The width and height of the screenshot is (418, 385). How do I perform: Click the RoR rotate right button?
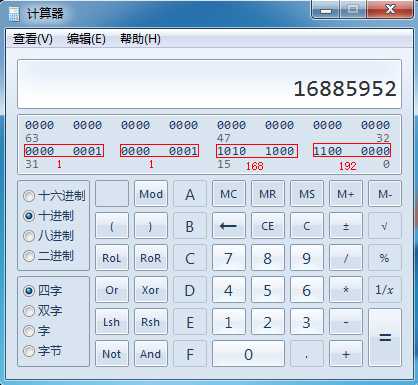tap(151, 258)
